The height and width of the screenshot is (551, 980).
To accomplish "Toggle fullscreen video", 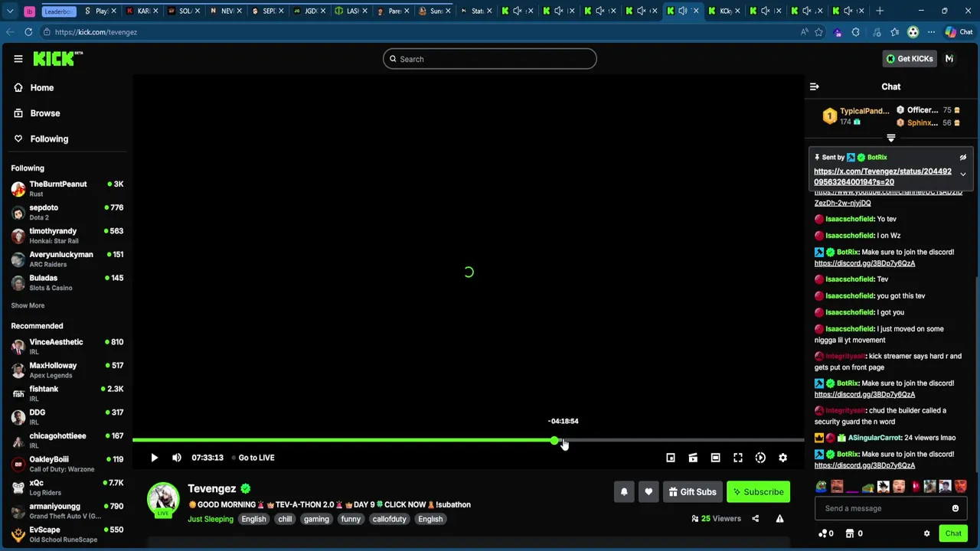I will pyautogui.click(x=738, y=458).
